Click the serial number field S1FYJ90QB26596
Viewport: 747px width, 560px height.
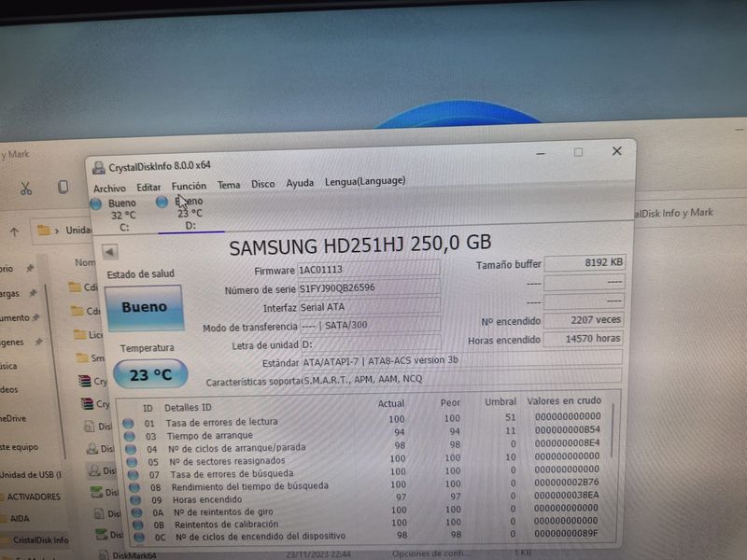click(x=368, y=287)
